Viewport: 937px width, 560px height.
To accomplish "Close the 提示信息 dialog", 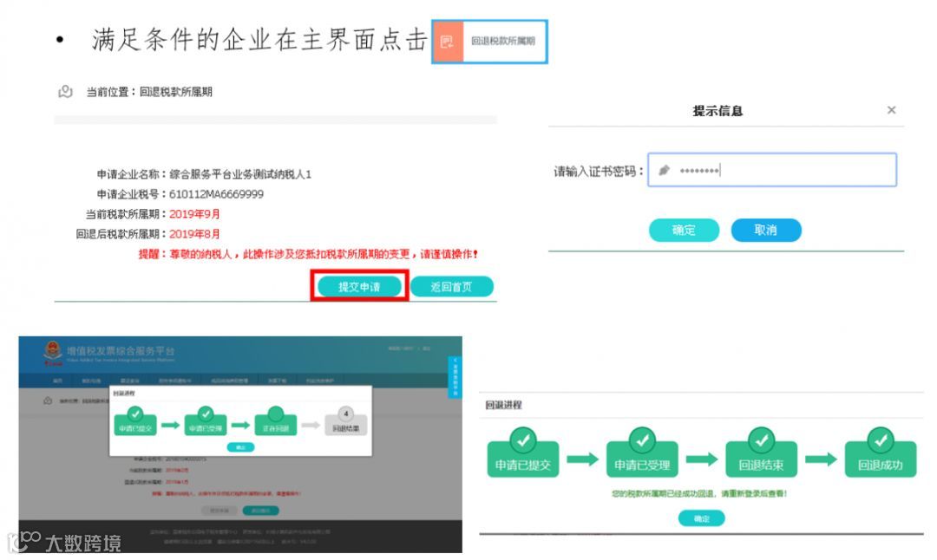I will (x=891, y=110).
